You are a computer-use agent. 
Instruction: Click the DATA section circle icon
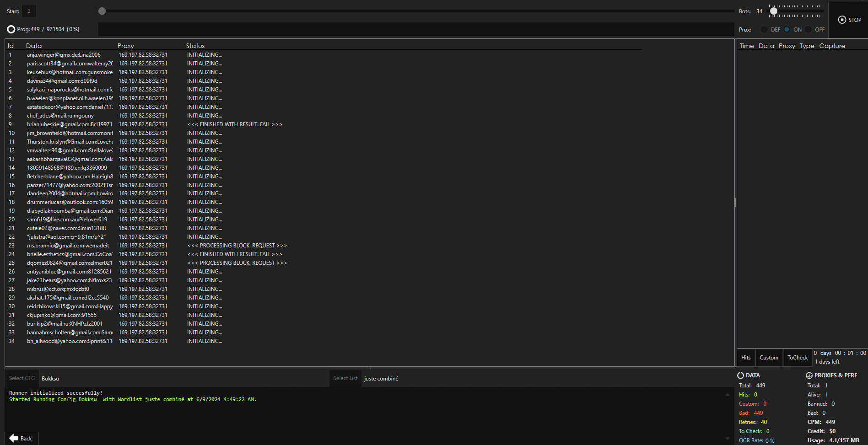click(740, 375)
